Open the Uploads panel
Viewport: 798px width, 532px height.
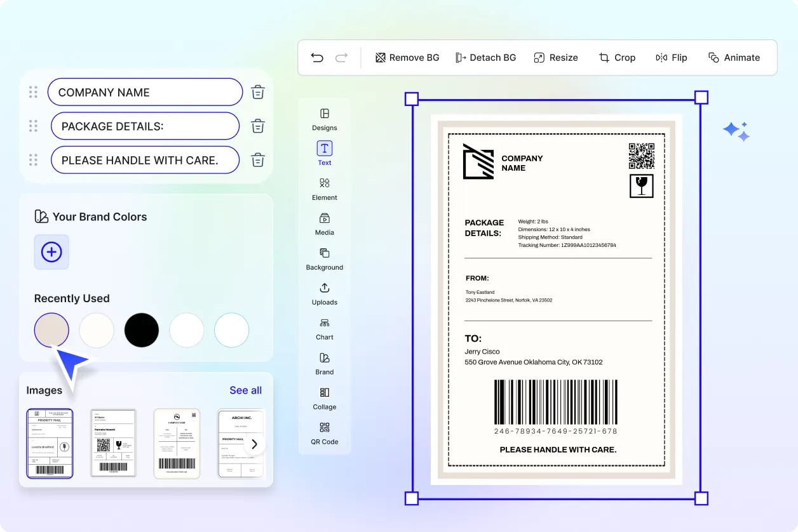tap(324, 294)
